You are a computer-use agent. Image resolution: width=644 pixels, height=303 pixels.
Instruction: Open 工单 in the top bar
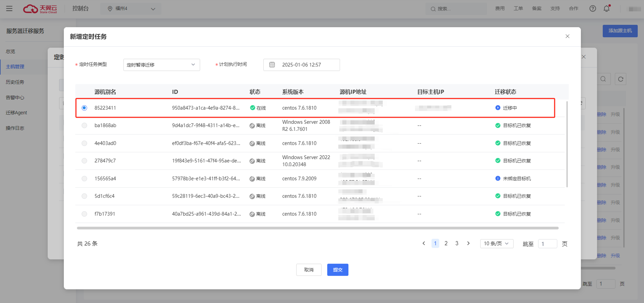pos(518,8)
